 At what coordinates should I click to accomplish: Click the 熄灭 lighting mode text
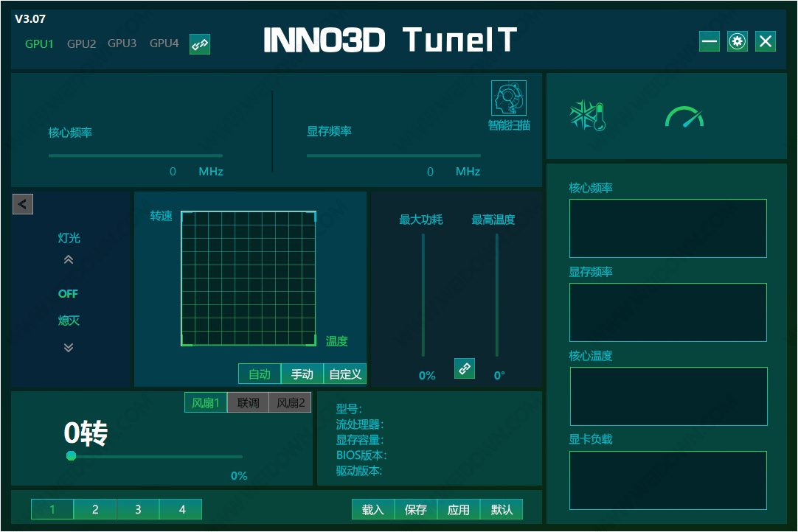tap(69, 321)
